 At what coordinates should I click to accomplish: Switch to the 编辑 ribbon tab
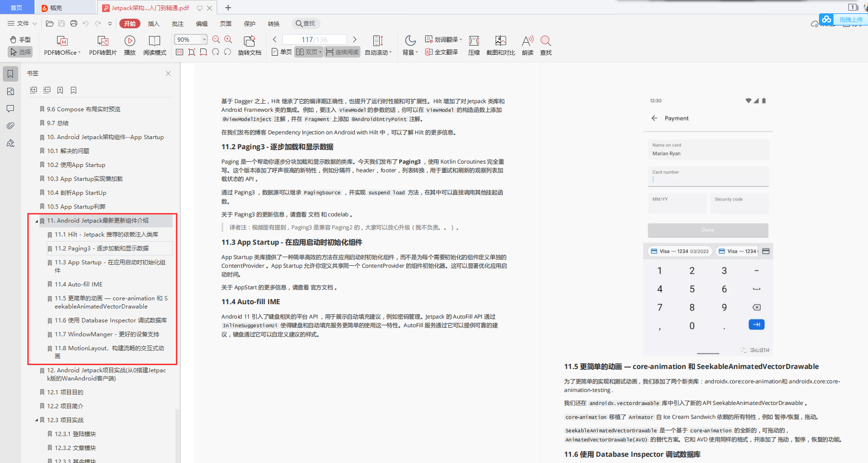point(202,24)
